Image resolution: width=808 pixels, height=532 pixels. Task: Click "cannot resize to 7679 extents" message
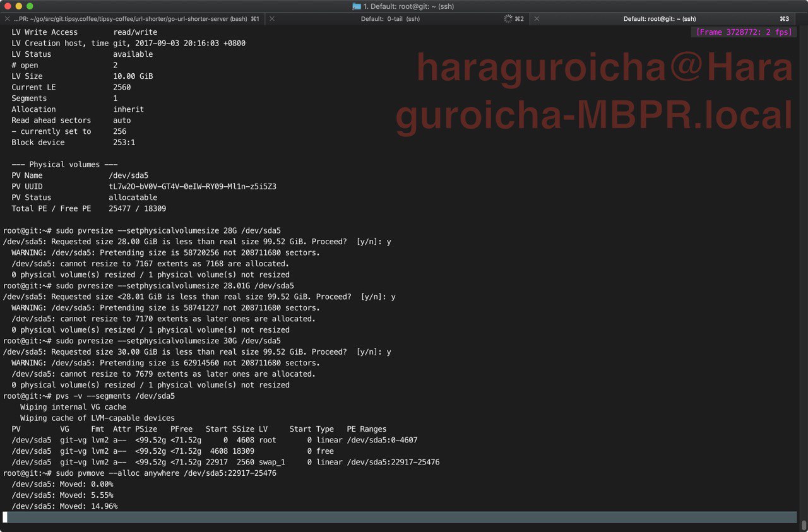tap(163, 374)
